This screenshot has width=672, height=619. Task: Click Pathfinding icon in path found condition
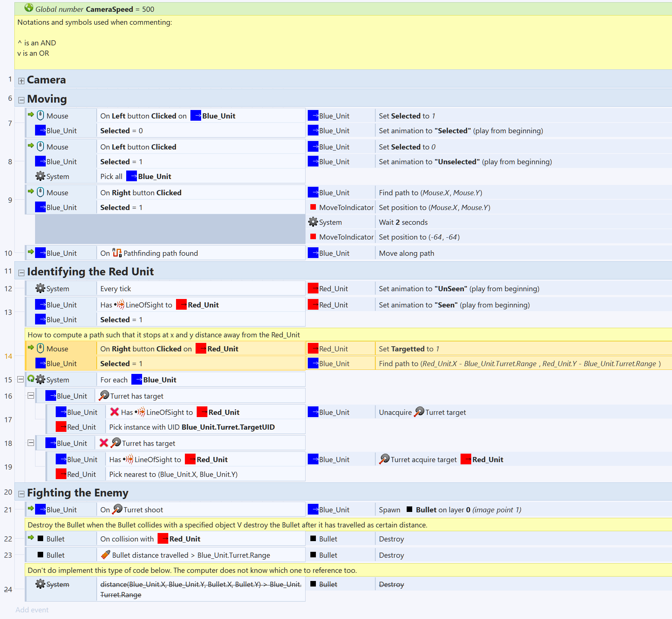(x=117, y=253)
